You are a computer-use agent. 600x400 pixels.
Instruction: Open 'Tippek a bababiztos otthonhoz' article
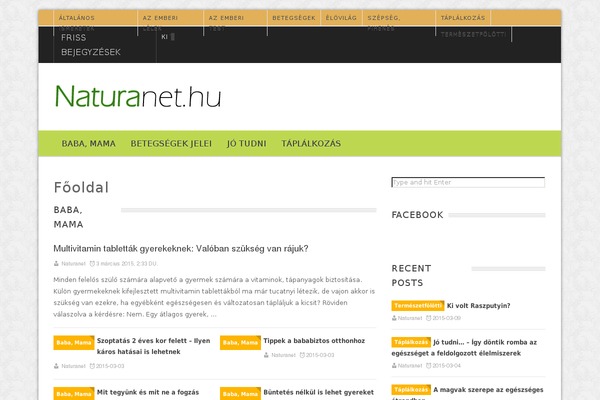click(314, 341)
